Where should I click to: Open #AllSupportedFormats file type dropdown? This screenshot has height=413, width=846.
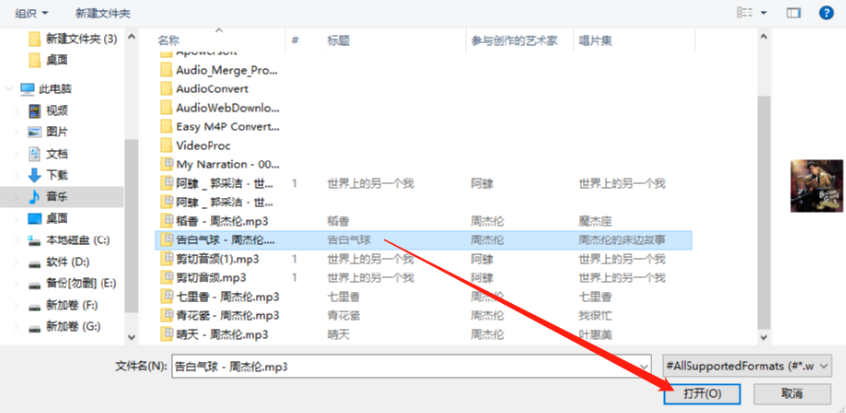click(x=747, y=366)
